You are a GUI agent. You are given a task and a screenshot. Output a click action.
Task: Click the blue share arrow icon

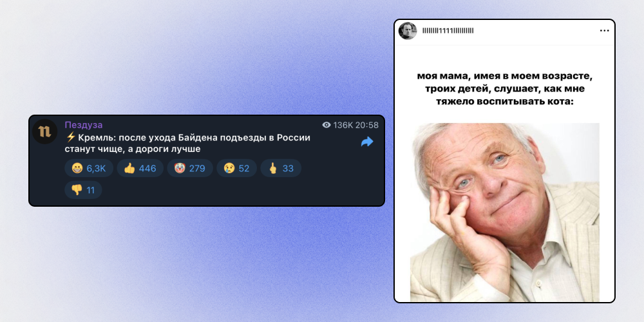pyautogui.click(x=367, y=142)
